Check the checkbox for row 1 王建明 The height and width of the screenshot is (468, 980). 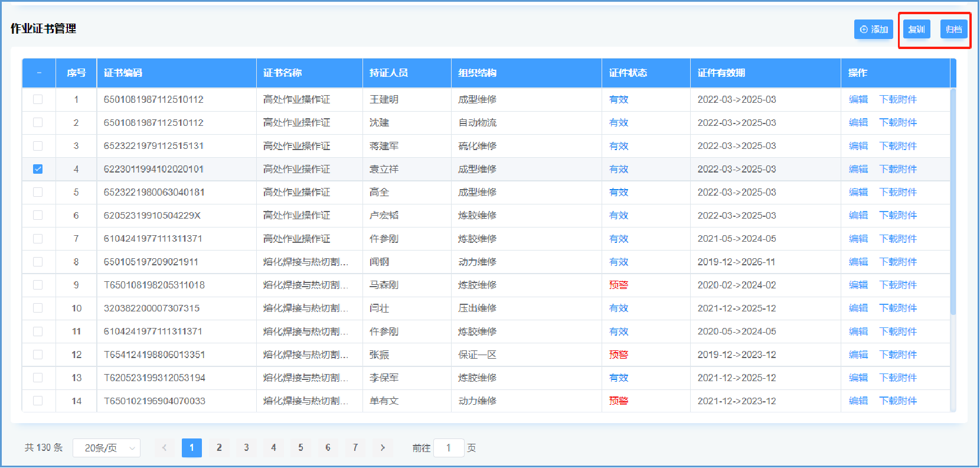[38, 99]
